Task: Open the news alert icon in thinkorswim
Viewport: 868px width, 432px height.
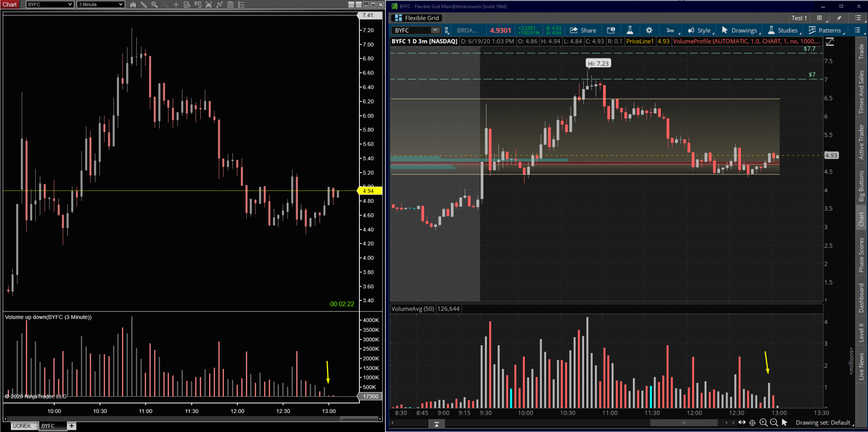Action: click(x=611, y=30)
